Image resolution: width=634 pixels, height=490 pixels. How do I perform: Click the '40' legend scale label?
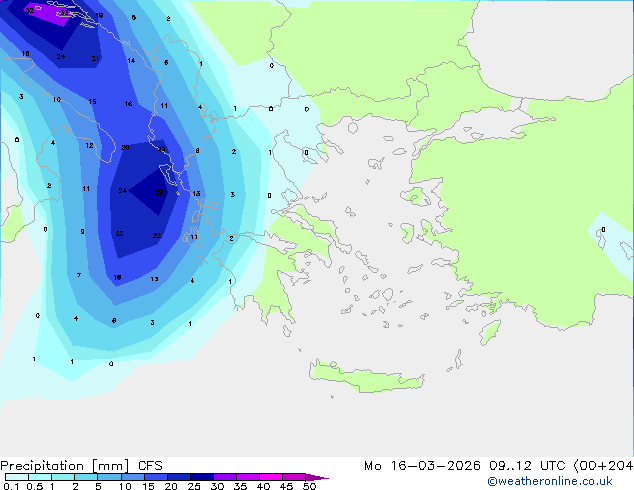pyautogui.click(x=263, y=486)
